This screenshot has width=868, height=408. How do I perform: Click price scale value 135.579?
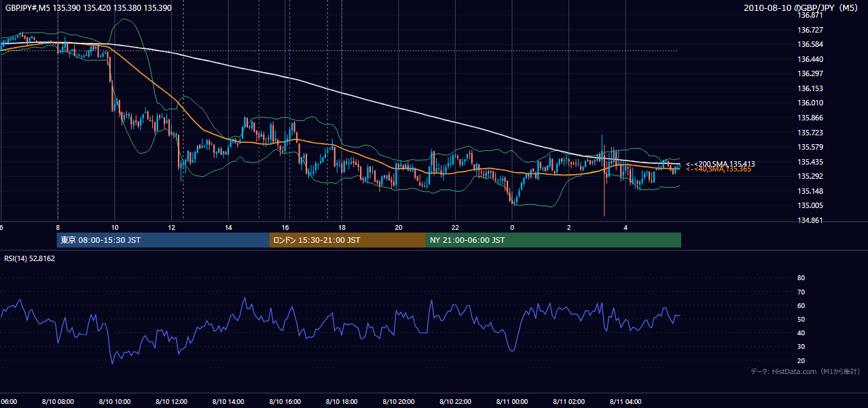pos(810,147)
